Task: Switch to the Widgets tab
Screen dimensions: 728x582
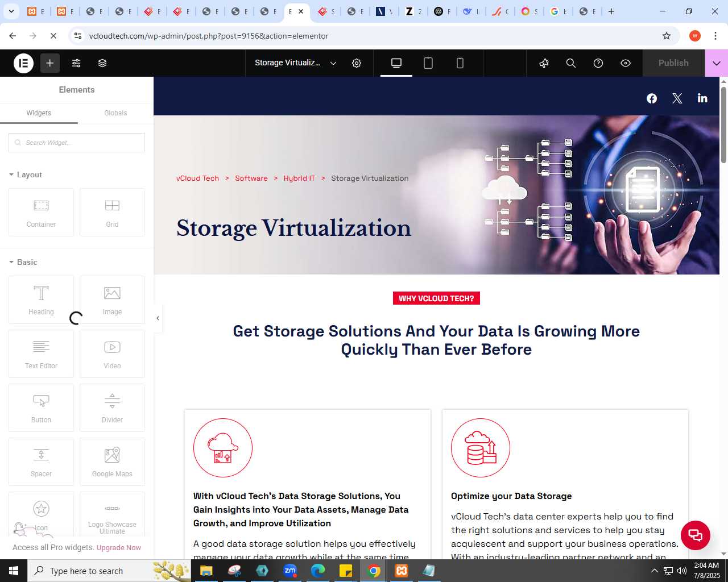Action: pyautogui.click(x=39, y=113)
